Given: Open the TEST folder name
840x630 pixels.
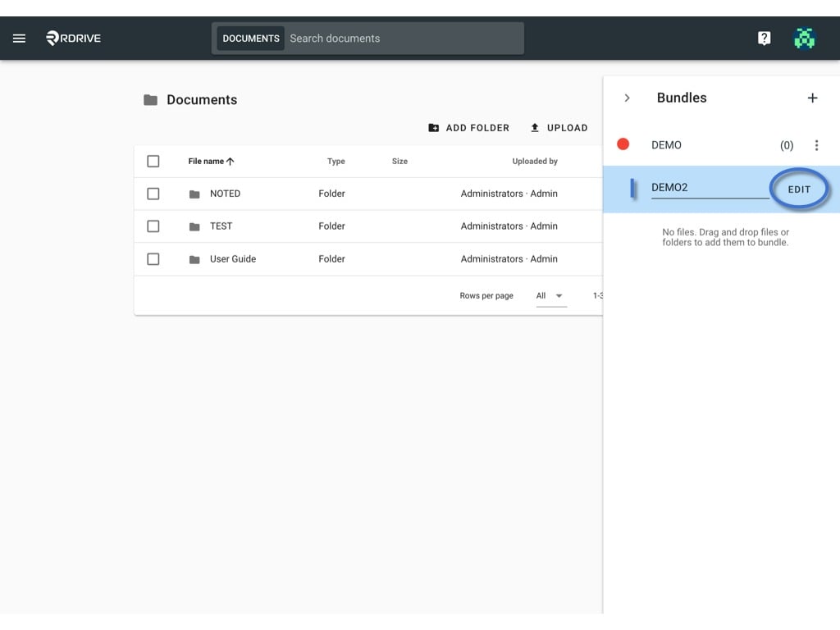Looking at the screenshot, I should click(221, 226).
